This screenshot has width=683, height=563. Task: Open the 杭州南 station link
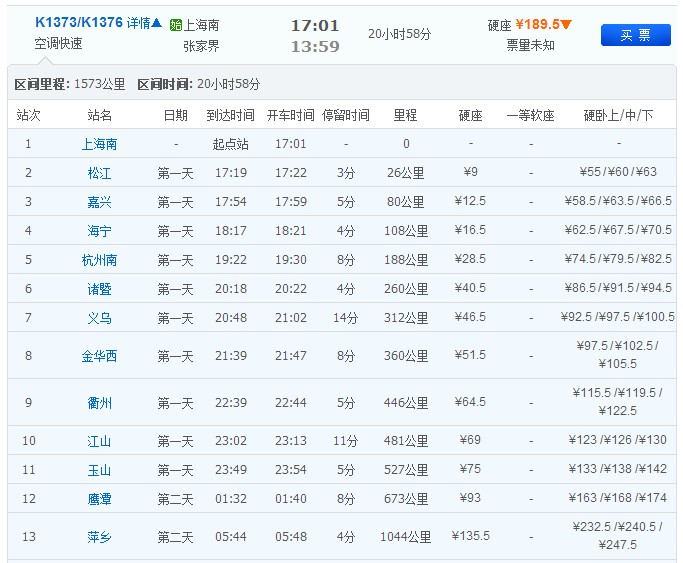99,260
